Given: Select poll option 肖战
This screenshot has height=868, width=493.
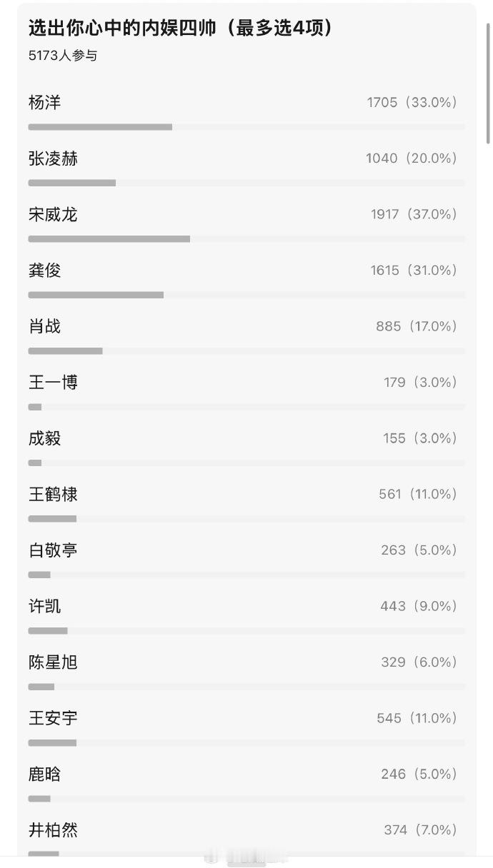Looking at the screenshot, I should click(246, 335).
